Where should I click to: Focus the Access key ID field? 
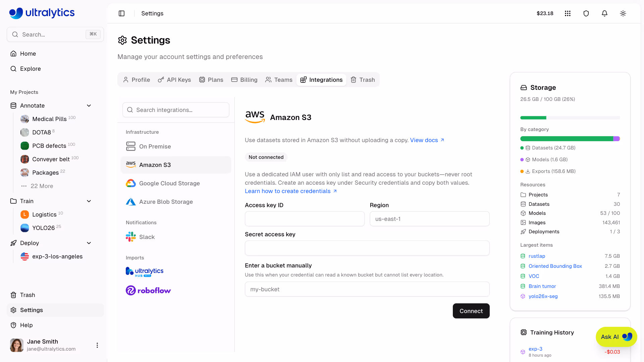tap(305, 219)
